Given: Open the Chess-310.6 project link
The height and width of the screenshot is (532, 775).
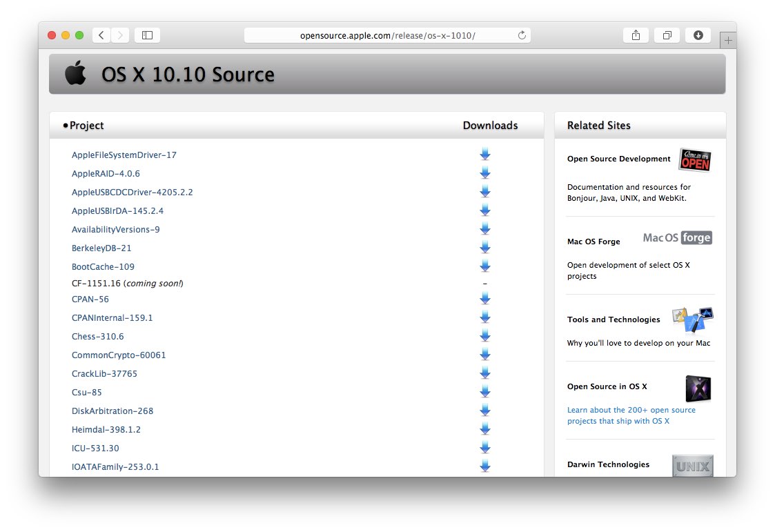Looking at the screenshot, I should [97, 337].
